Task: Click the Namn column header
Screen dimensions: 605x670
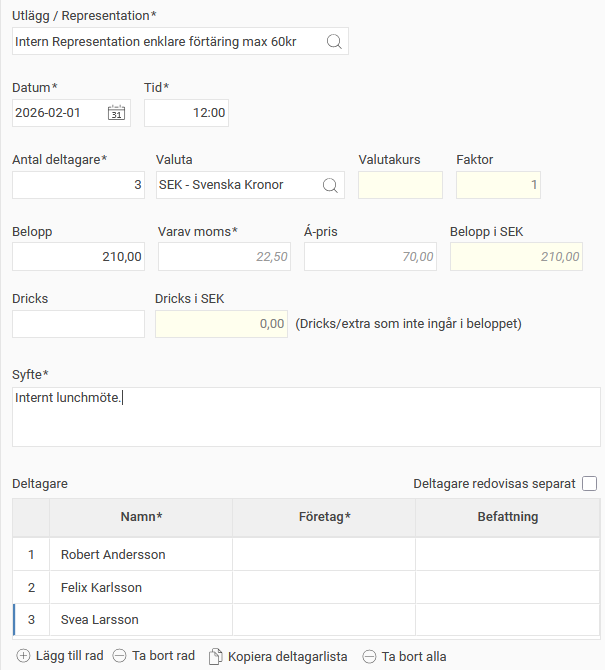Action: tap(141, 517)
